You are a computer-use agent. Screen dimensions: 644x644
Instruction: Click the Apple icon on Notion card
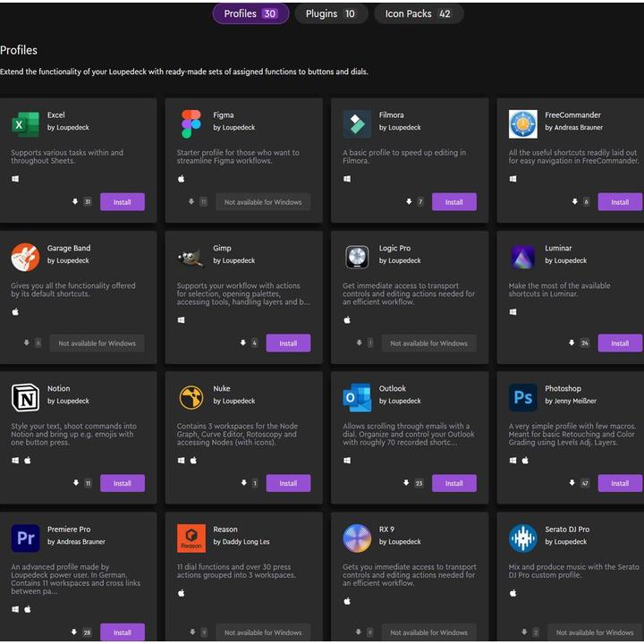(28, 461)
